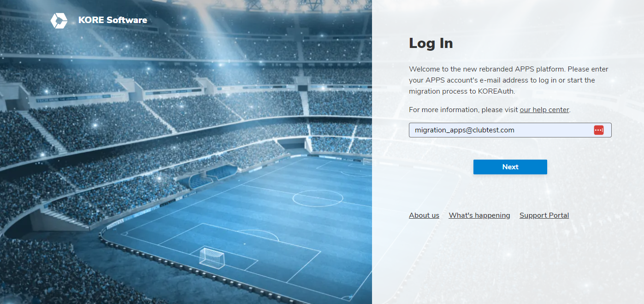The height and width of the screenshot is (304, 644).
Task: Click the Log In heading
Action: 431,43
